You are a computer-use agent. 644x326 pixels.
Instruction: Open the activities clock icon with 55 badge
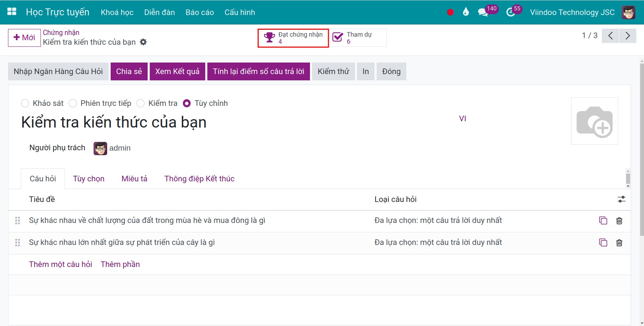pyautogui.click(x=510, y=13)
